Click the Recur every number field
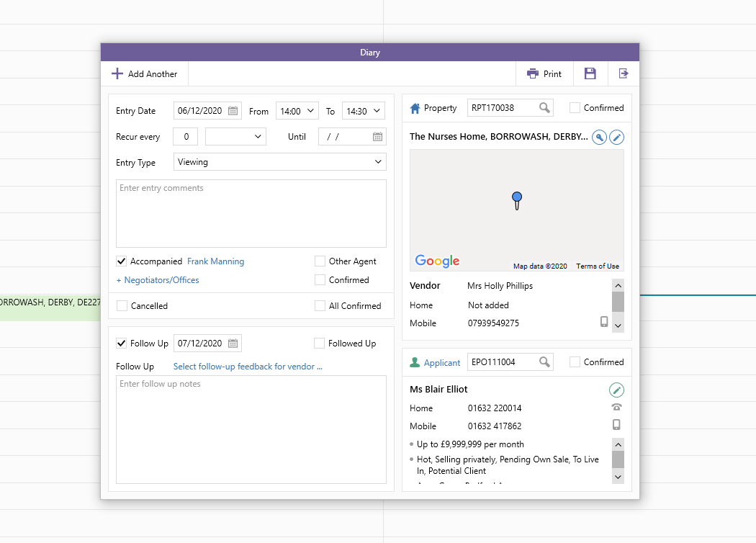Screen dimensions: 756x543 point(186,137)
